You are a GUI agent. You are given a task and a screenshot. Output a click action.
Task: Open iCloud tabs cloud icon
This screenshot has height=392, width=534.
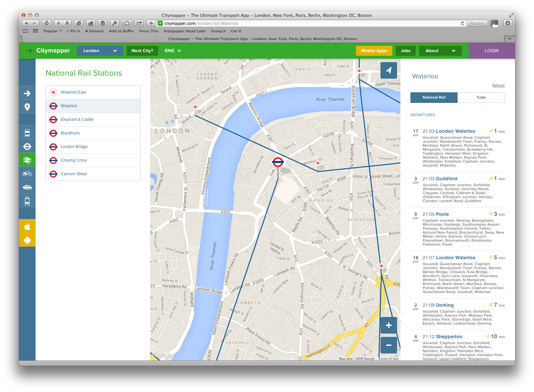tap(127, 23)
